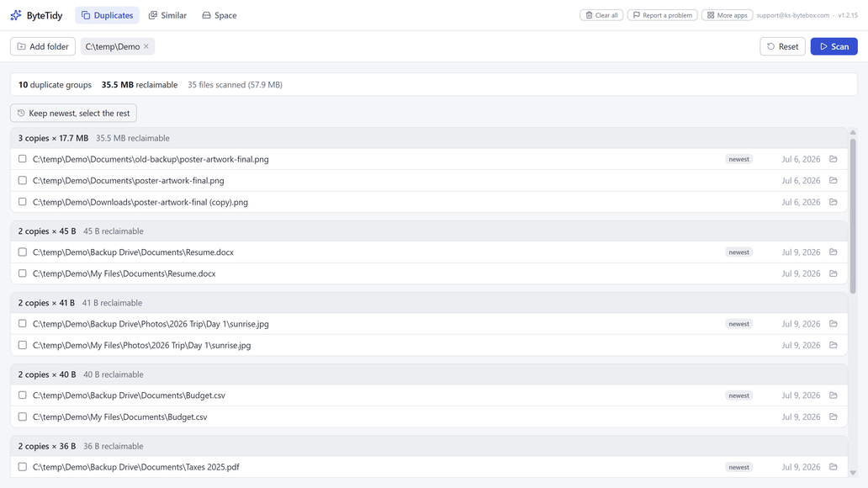Click the ByteTidy logo icon
Screen dimensions: 868x488
(16, 15)
